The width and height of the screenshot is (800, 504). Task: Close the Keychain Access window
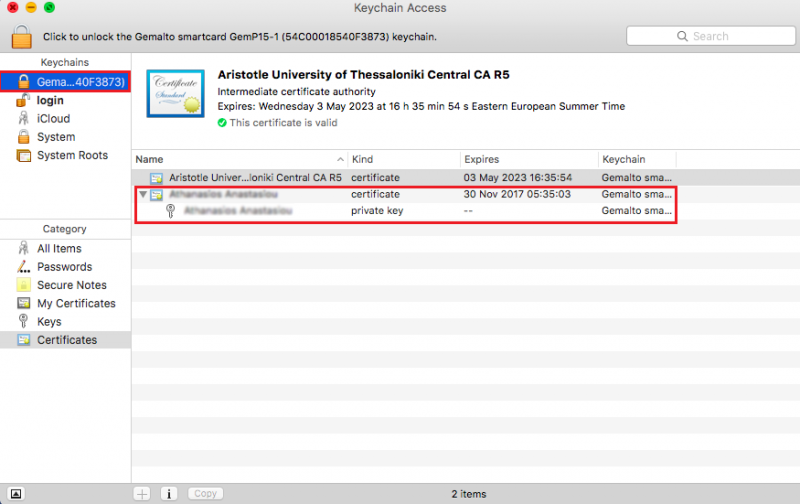pos(13,7)
